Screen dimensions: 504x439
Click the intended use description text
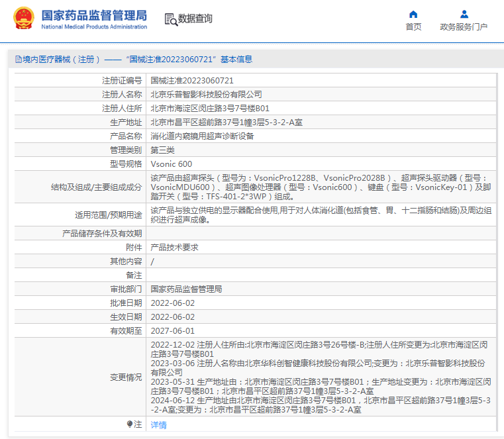click(x=321, y=215)
